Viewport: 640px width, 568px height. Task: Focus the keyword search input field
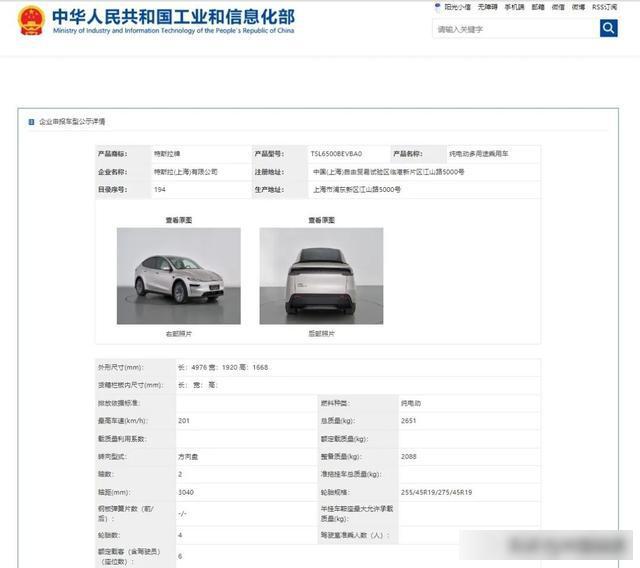click(x=516, y=29)
